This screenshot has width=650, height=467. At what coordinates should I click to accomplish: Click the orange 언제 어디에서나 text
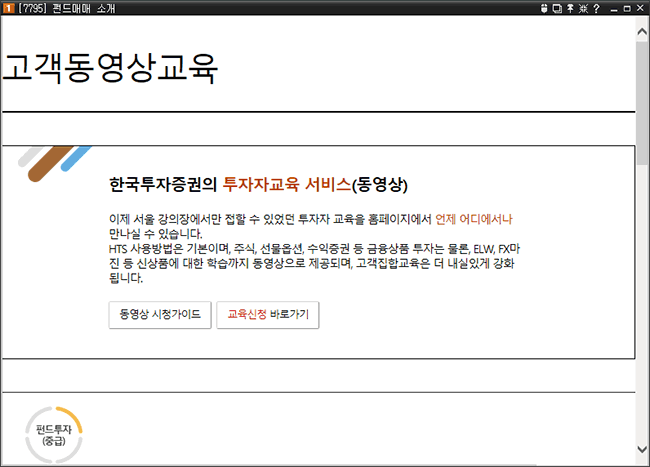point(474,219)
